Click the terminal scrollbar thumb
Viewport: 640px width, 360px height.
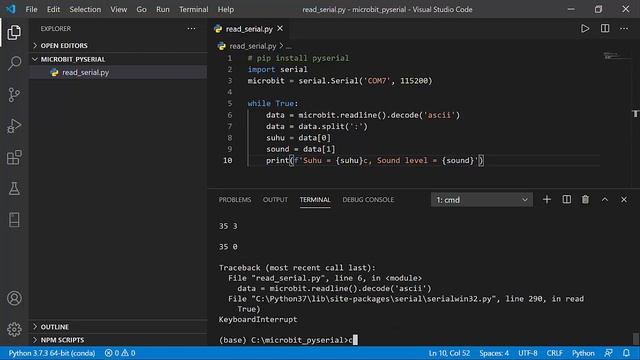(636, 339)
